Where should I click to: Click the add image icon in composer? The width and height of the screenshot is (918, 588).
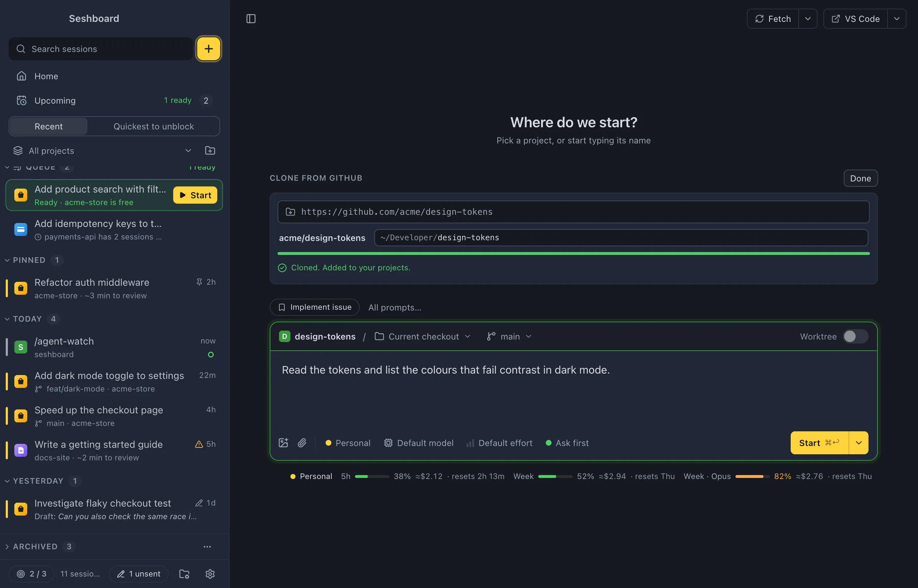(x=283, y=443)
